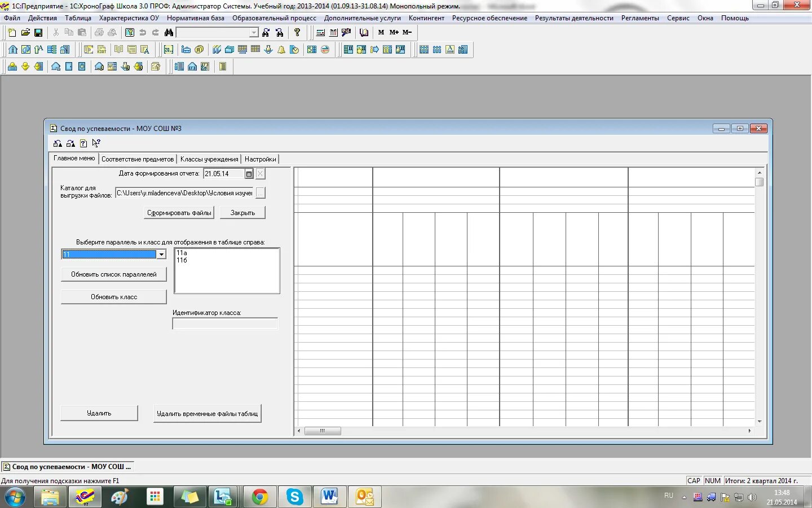
Task: Click the Open folder toolbar icon
Action: click(x=25, y=32)
